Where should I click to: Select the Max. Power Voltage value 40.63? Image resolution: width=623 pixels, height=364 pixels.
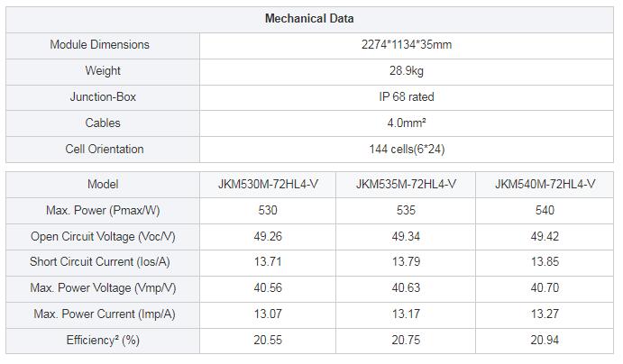[406, 287]
